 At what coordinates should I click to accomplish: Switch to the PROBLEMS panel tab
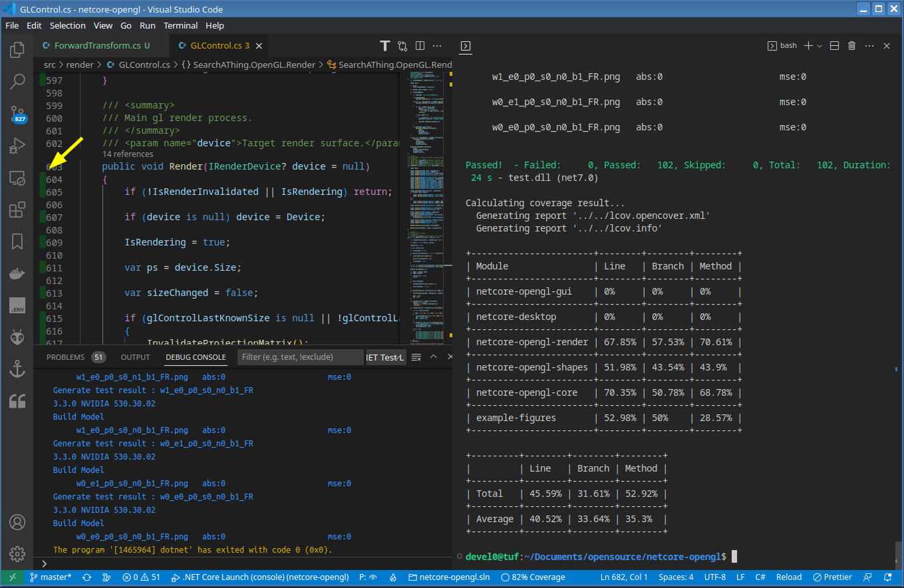(66, 357)
